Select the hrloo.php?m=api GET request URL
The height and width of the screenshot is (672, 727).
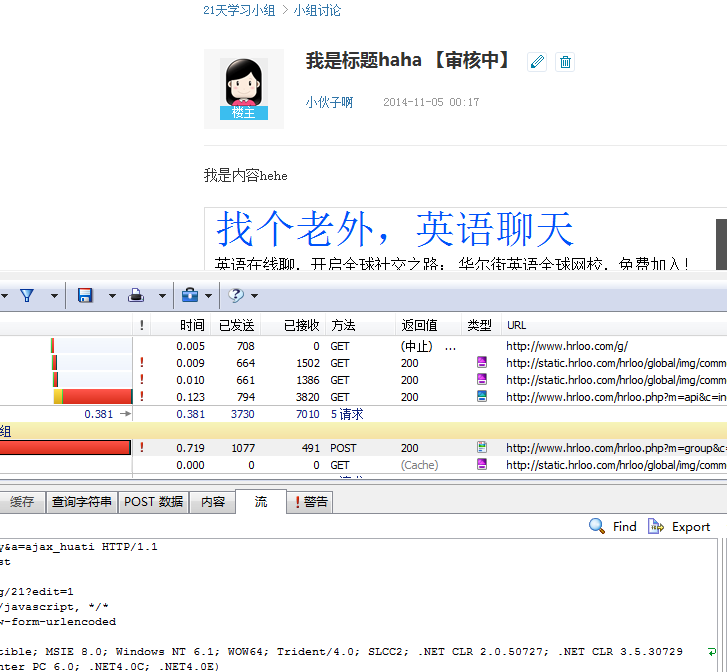click(x=616, y=397)
